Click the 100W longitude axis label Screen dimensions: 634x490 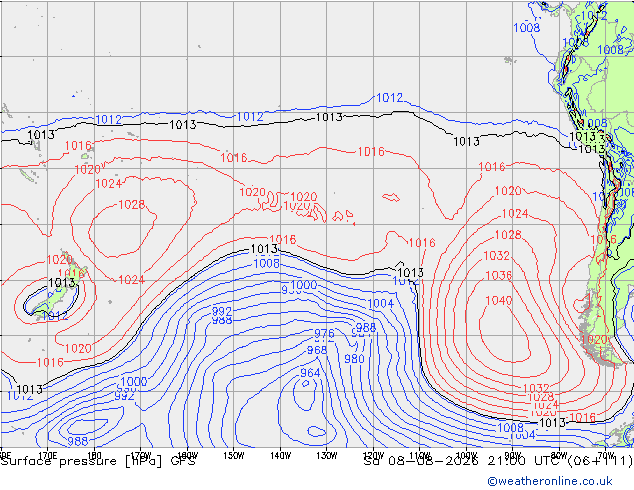466,455
